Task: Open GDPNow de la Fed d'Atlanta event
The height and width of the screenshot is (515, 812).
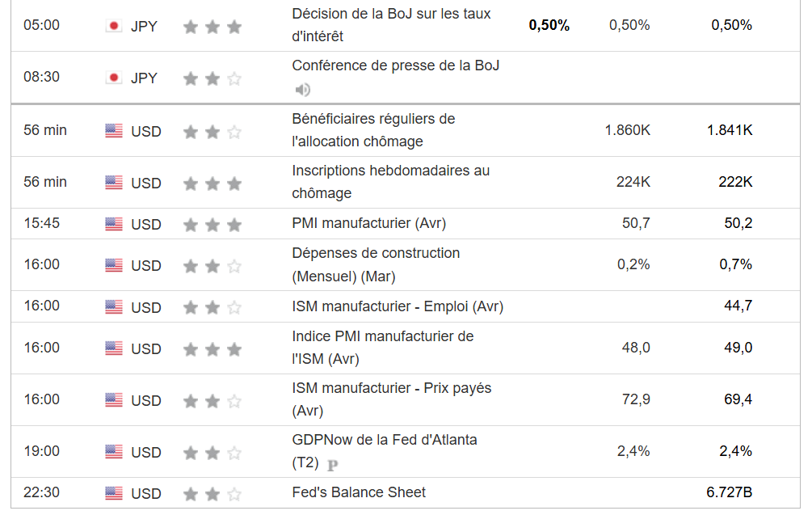Action: pos(384,441)
